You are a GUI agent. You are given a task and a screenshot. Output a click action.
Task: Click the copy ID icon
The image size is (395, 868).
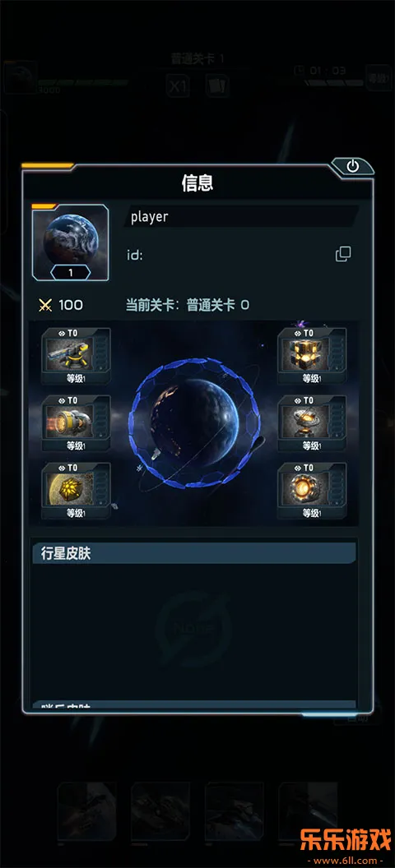point(343,254)
